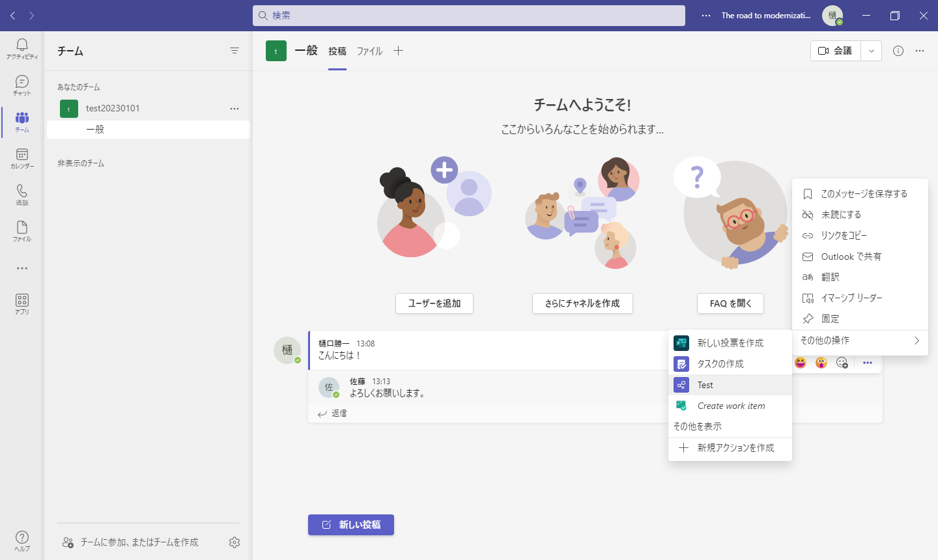Open the add reaction smiley icon
938x560 pixels.
click(x=842, y=363)
